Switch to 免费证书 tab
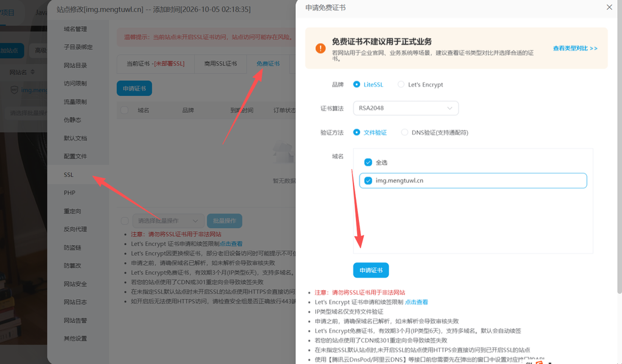Viewport: 622px width, 364px height. tap(268, 64)
